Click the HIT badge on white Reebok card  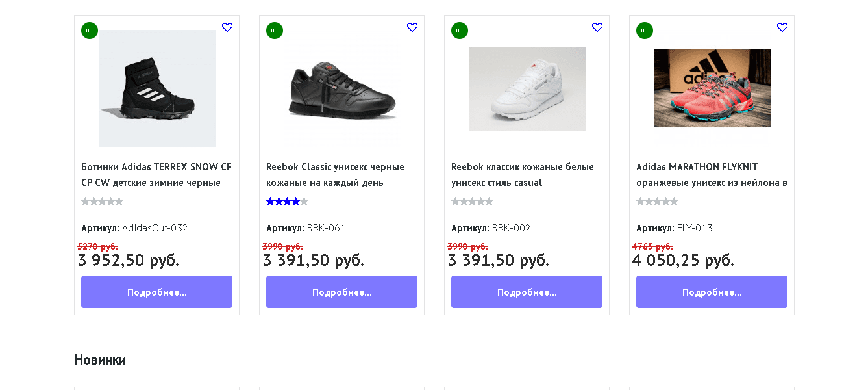459,30
